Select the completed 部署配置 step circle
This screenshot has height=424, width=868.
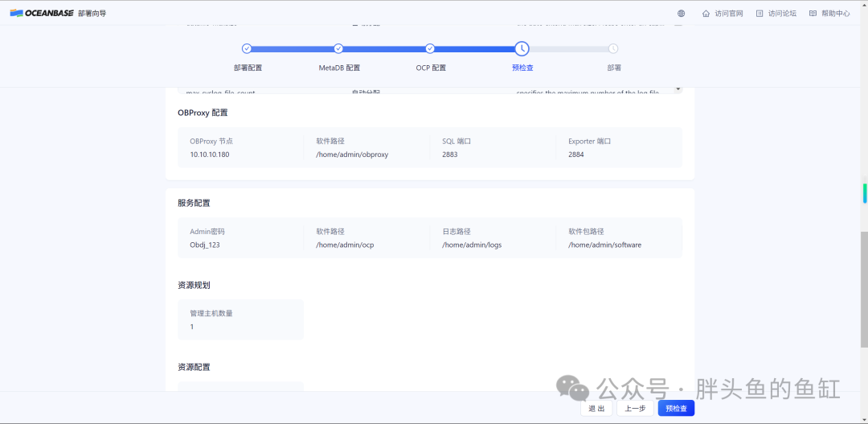coord(247,49)
